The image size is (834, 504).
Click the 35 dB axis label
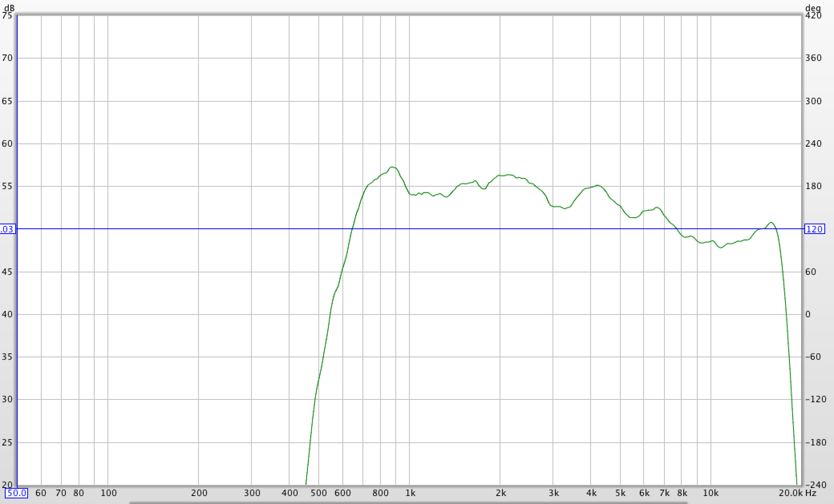(x=7, y=357)
